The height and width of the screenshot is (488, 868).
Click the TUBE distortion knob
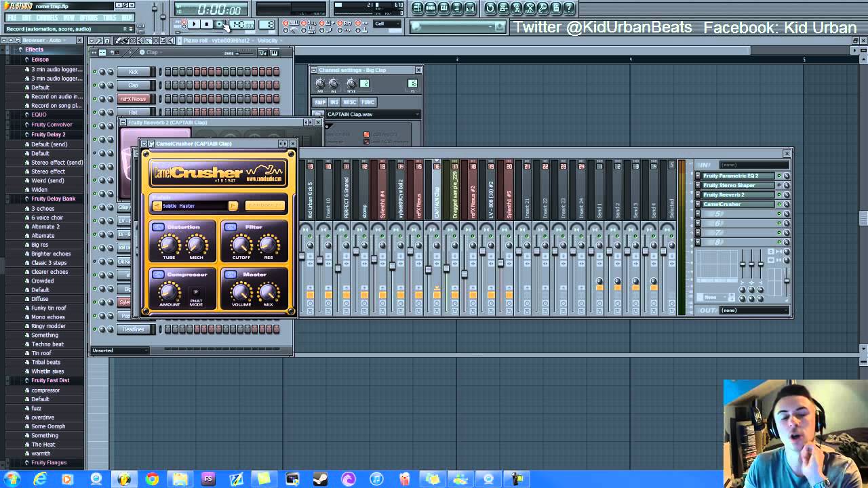click(x=169, y=245)
